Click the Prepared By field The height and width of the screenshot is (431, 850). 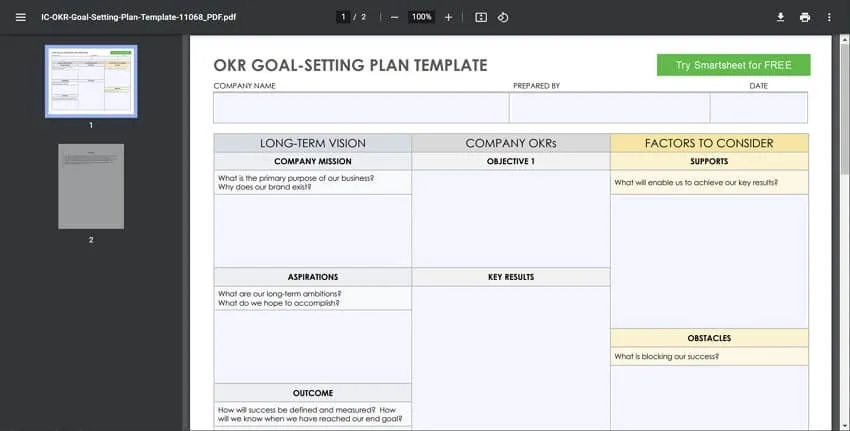click(609, 108)
